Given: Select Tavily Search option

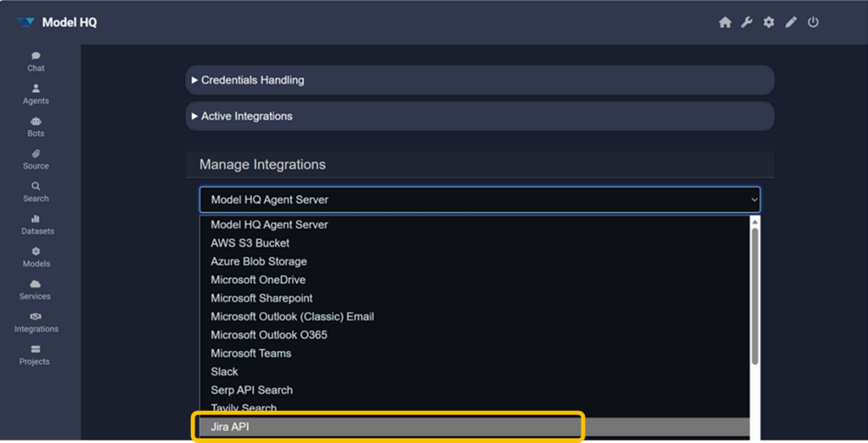Looking at the screenshot, I should coord(475,408).
